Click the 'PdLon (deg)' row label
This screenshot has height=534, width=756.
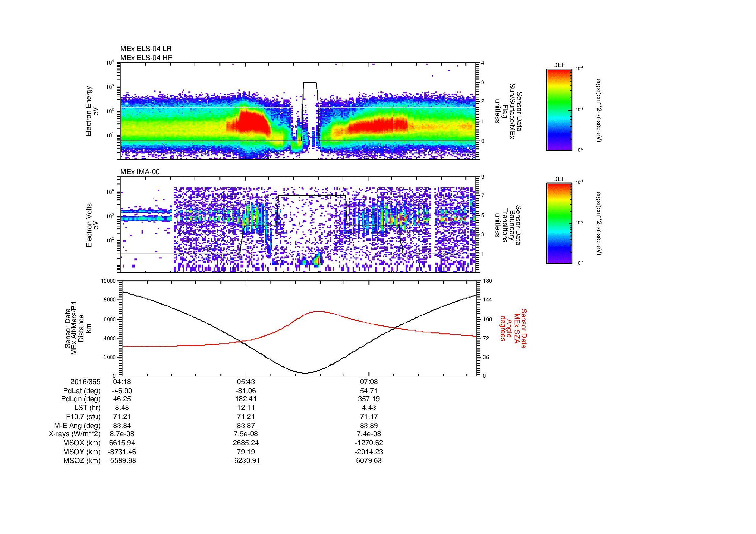pyautogui.click(x=81, y=399)
